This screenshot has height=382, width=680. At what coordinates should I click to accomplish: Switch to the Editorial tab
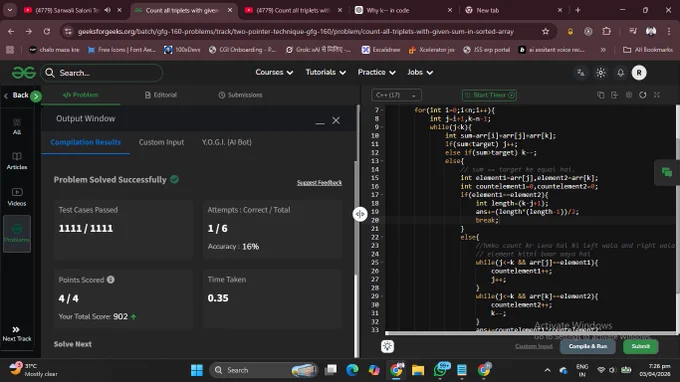(160, 95)
